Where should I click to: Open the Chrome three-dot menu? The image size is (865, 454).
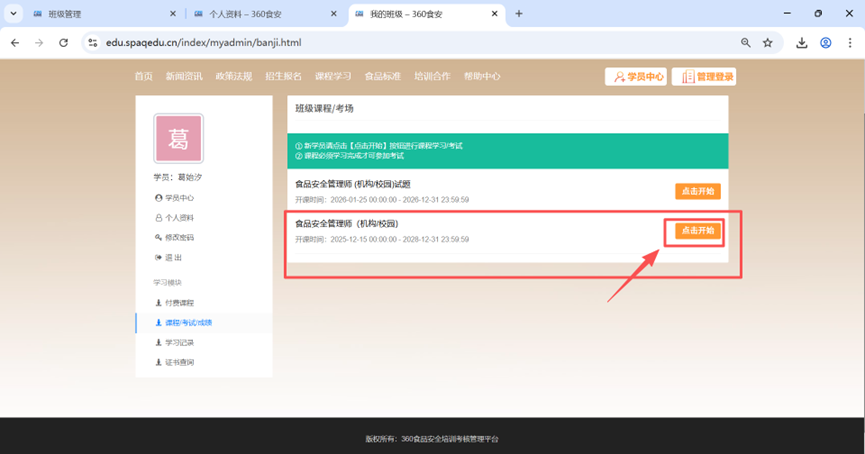tap(849, 43)
